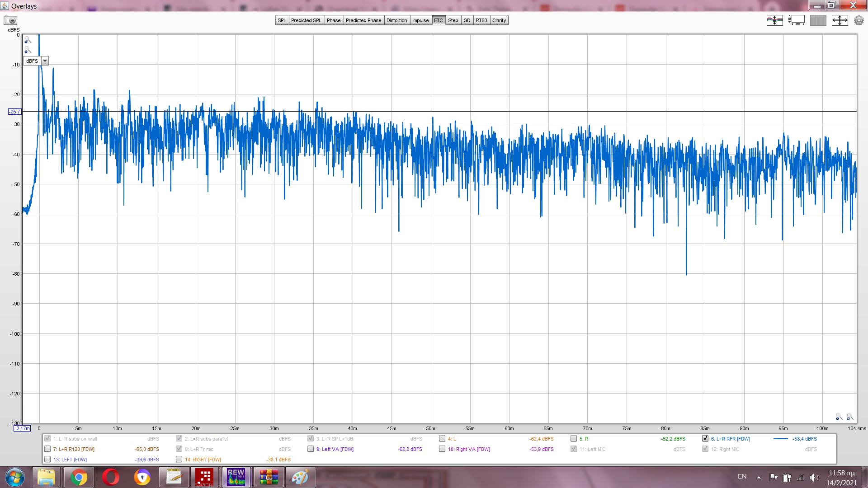
Task: Open the dBFS axis units dropdown
Action: pyautogui.click(x=45, y=61)
